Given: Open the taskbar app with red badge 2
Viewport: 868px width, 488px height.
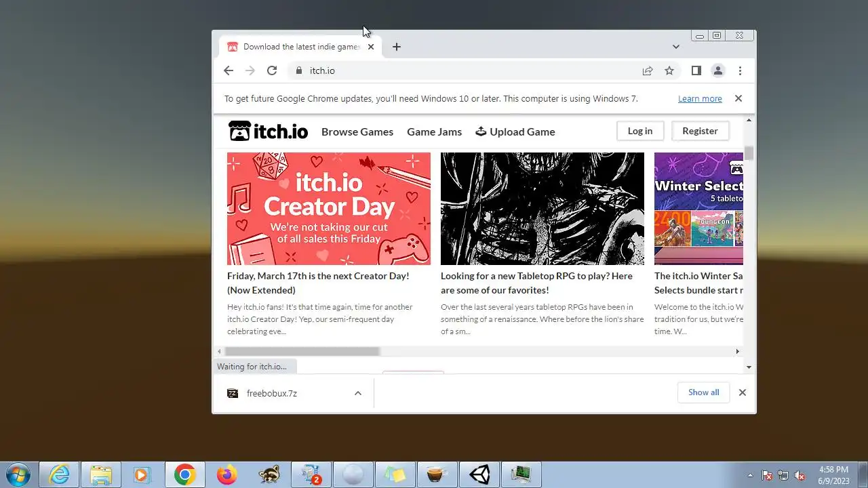Looking at the screenshot, I should 311,475.
